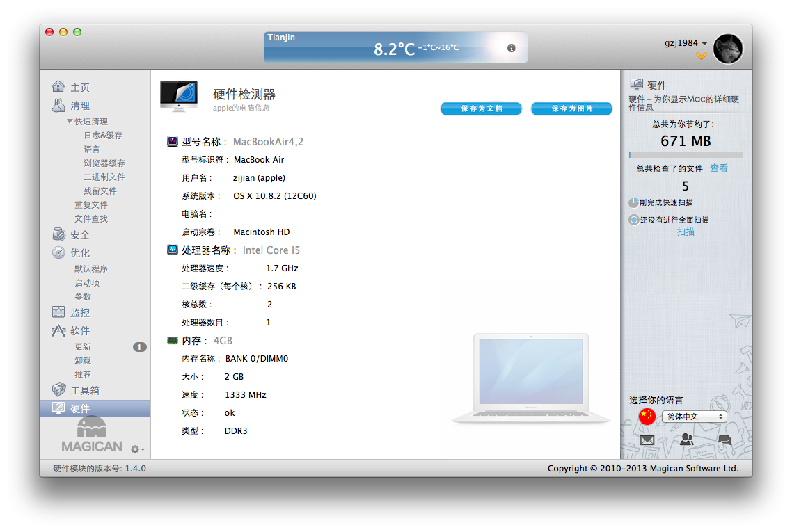792x532 pixels.
Task: Click the 处理器名称 processor icon
Action: click(172, 250)
